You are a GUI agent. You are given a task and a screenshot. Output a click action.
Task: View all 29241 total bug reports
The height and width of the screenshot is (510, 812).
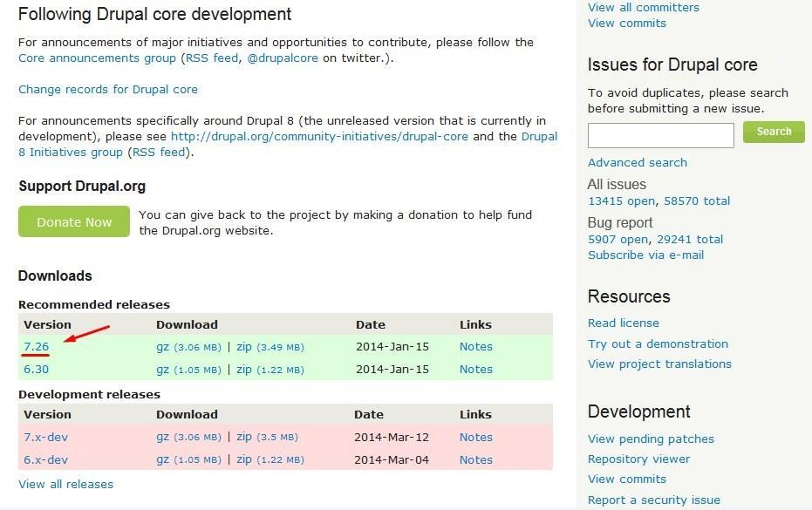[x=690, y=239]
